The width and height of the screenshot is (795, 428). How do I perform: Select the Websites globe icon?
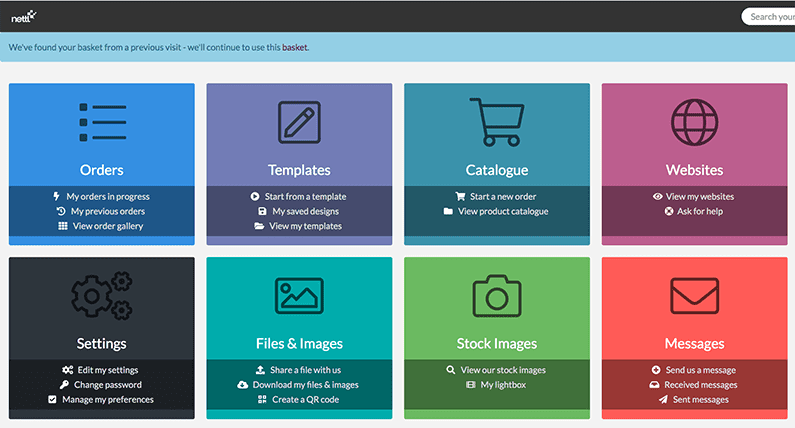694,122
